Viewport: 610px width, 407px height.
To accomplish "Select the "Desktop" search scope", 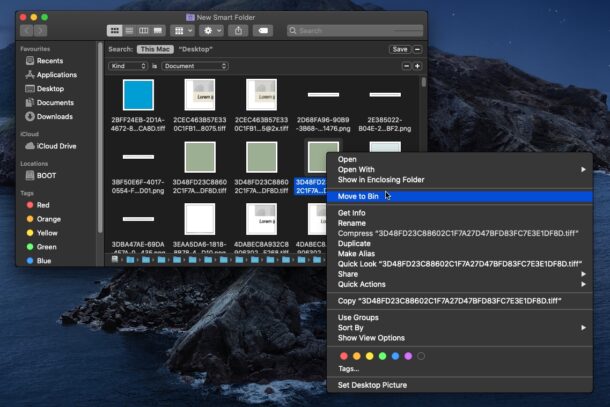I will [196, 49].
